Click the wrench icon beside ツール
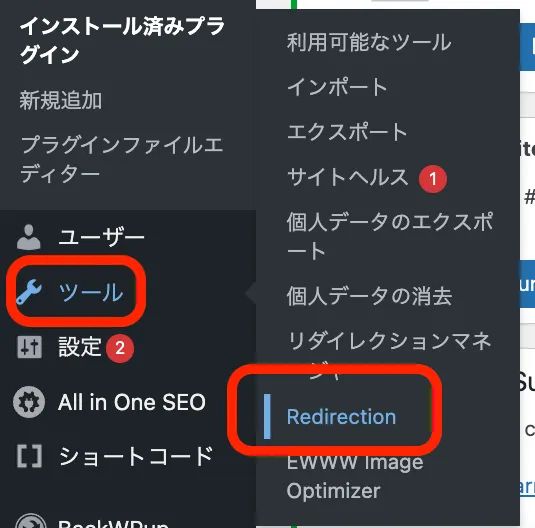Screen dimensions: 535x528 click(x=29, y=292)
